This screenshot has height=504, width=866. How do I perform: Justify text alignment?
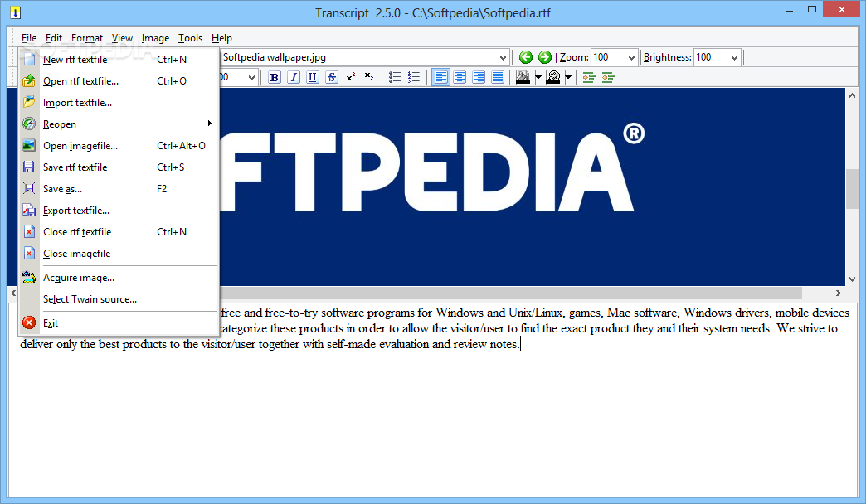click(498, 77)
